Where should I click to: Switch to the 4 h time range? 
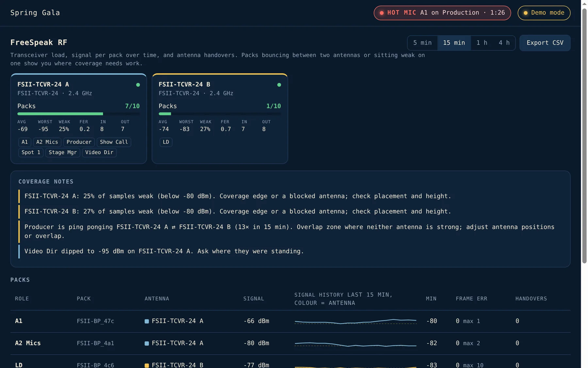coord(504,43)
